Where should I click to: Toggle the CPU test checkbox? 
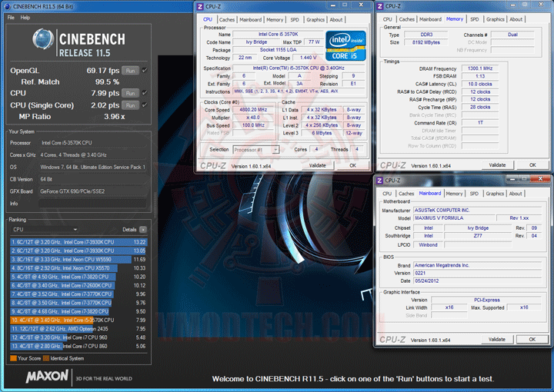145,93
